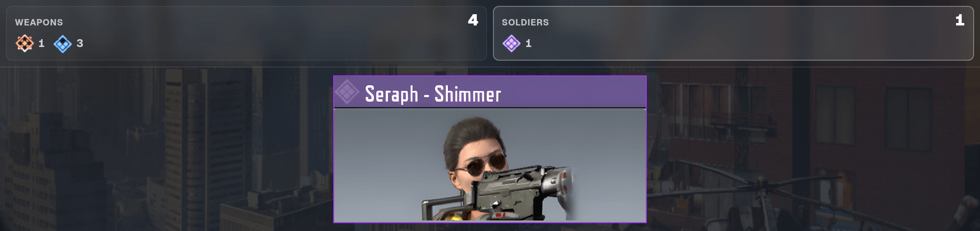Click the Weapons total count 4
The width and height of the screenshot is (980, 231).
(473, 20)
